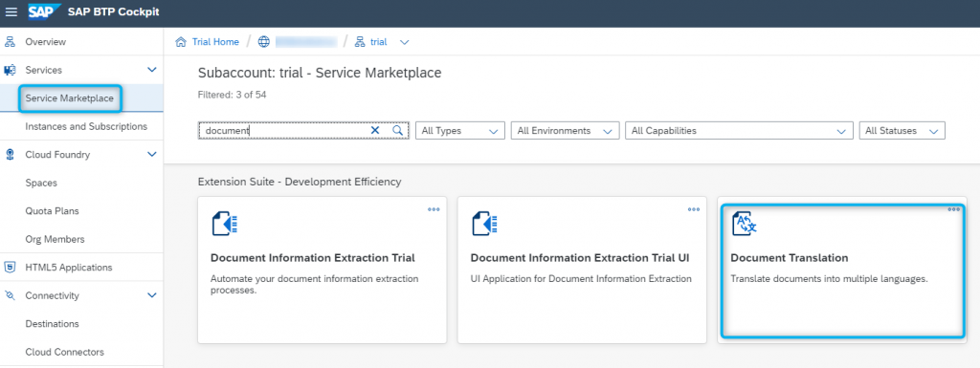Open the All Types dropdown
Screen dimensions: 980x368
click(x=460, y=131)
